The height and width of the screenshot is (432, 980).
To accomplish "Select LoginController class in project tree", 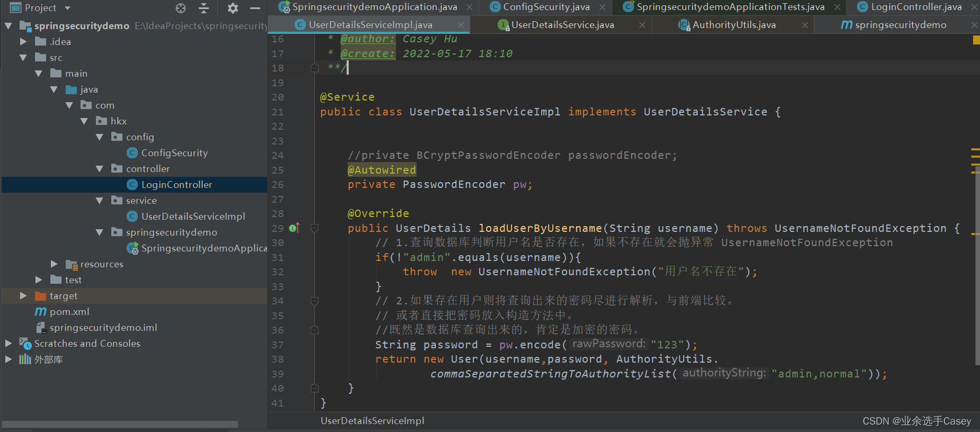I will (176, 184).
